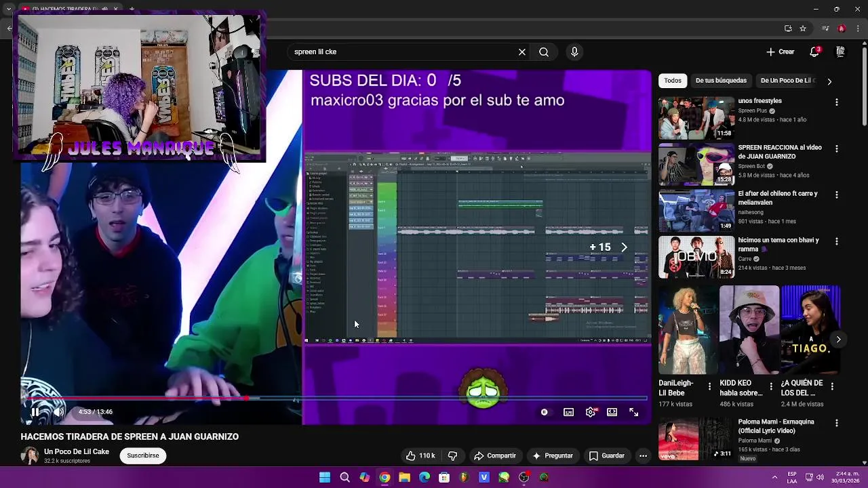Open 'SPREEN REACCIONA al video' thumbnail
The image size is (868, 488).
tap(696, 164)
